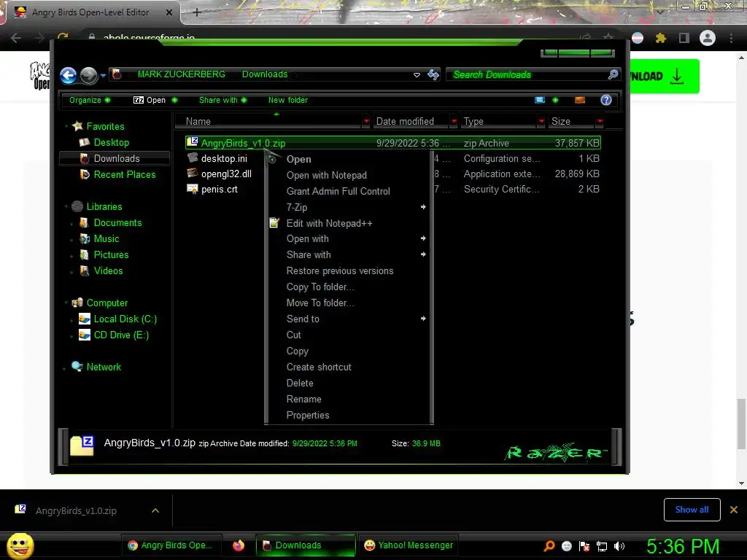Click the Edit with Notepad++ icon
Image resolution: width=747 pixels, height=560 pixels.
coord(274,222)
